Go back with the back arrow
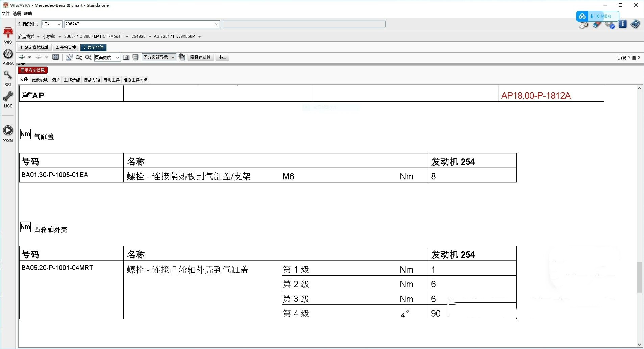 click(x=22, y=57)
